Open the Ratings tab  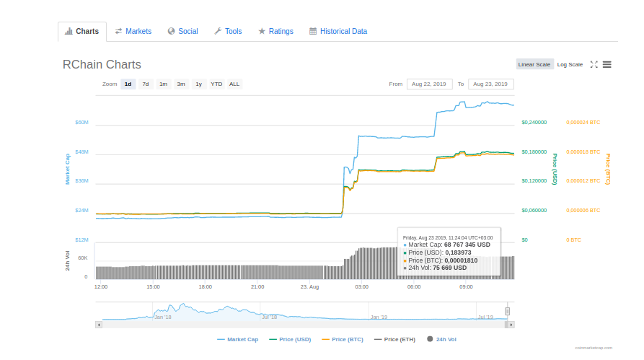[275, 32]
